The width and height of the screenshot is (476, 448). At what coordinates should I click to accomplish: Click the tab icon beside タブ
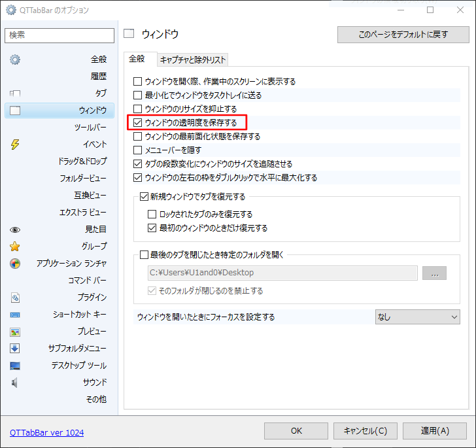pos(15,94)
